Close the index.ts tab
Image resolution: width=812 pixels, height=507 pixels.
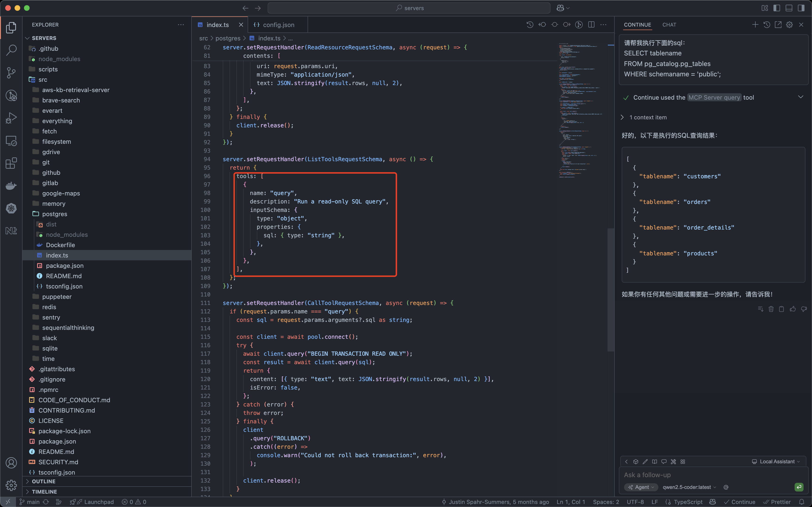[241, 25]
